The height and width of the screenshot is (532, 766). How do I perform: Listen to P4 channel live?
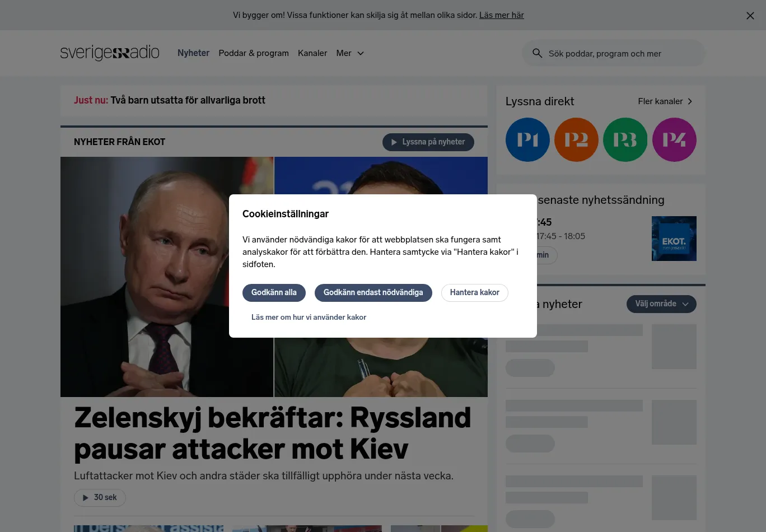coord(674,140)
